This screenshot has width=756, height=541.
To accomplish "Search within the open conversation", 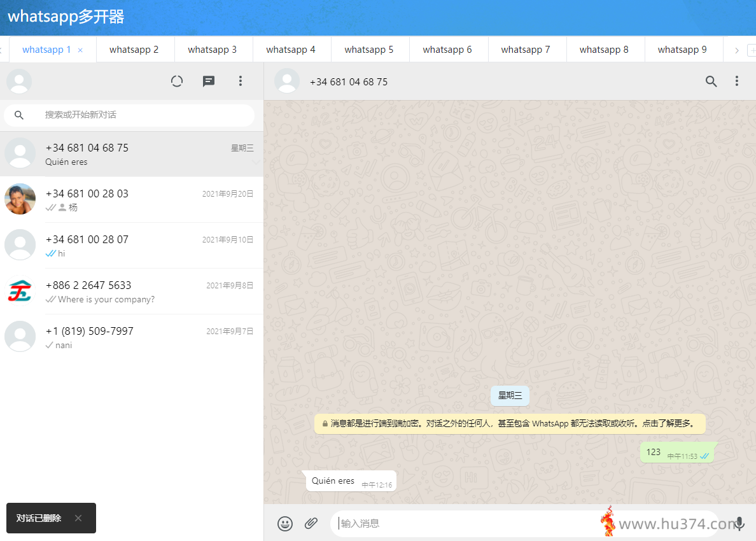I will [711, 81].
